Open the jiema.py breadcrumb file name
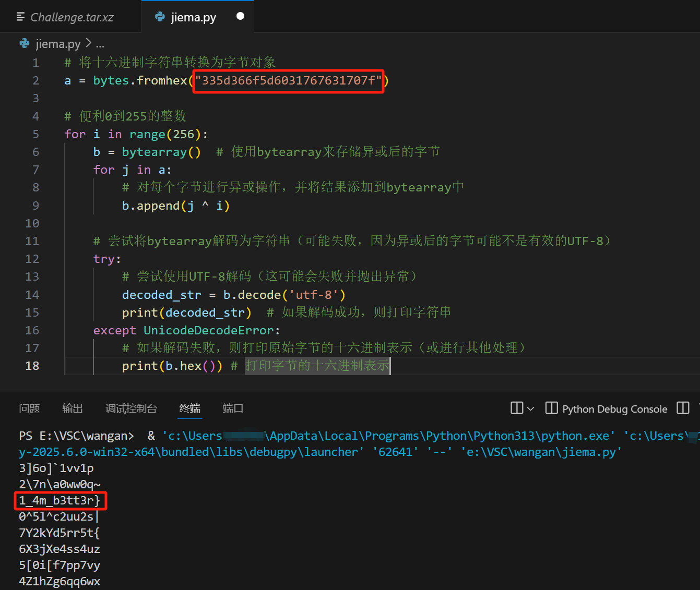The height and width of the screenshot is (590, 700). tap(58, 44)
